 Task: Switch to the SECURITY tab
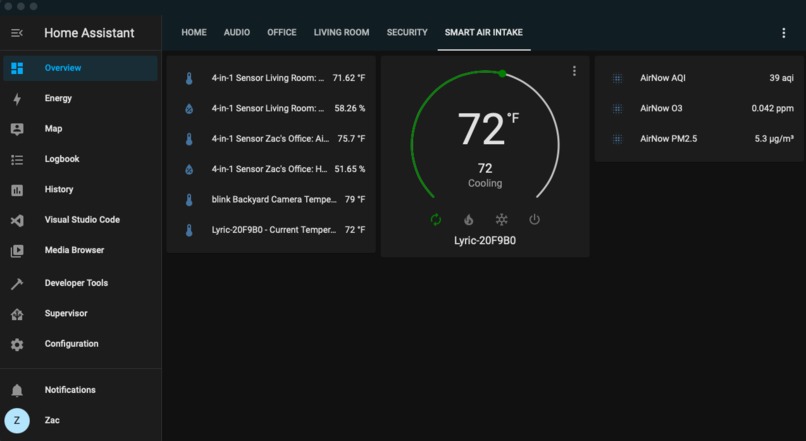point(407,32)
